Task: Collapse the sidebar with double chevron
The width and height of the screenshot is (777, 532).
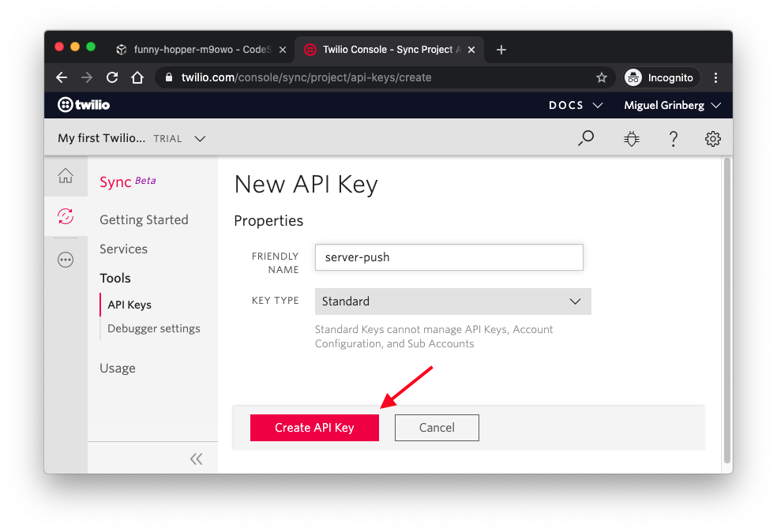Action: [x=197, y=459]
